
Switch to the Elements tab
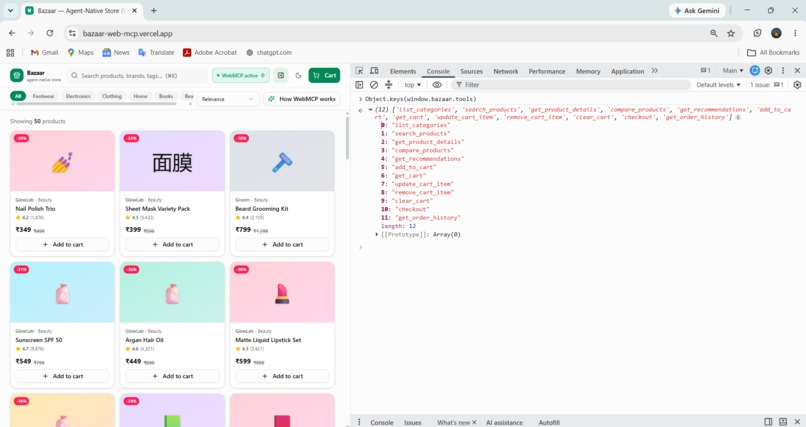[x=402, y=71]
